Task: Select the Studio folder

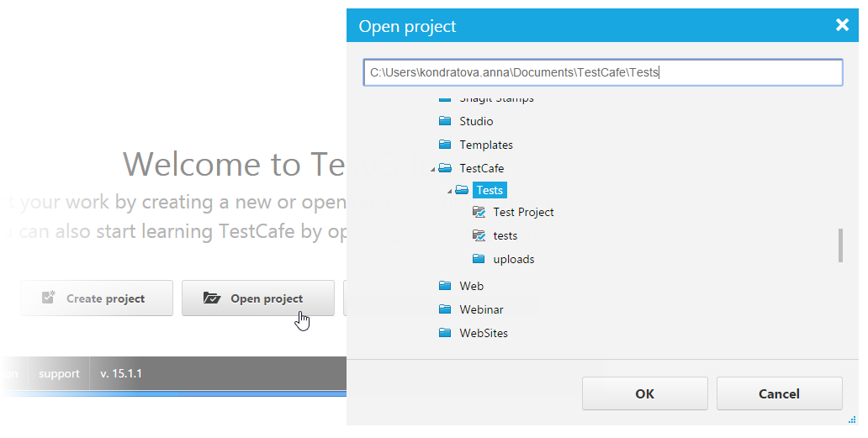Action: click(x=476, y=121)
